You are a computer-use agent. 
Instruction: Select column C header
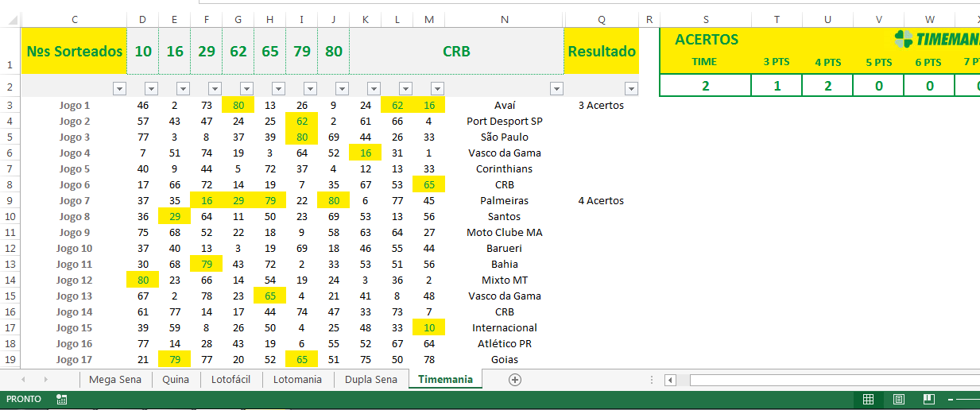coord(75,19)
